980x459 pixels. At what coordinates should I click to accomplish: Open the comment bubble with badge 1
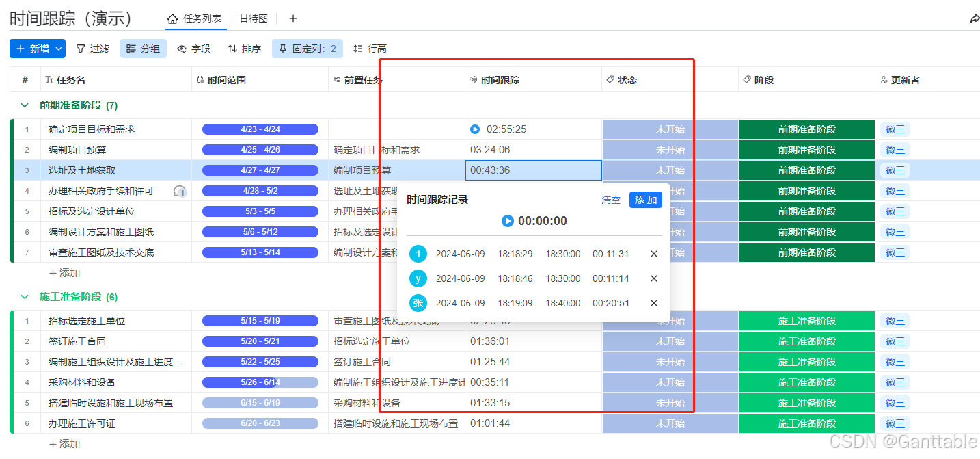click(180, 192)
